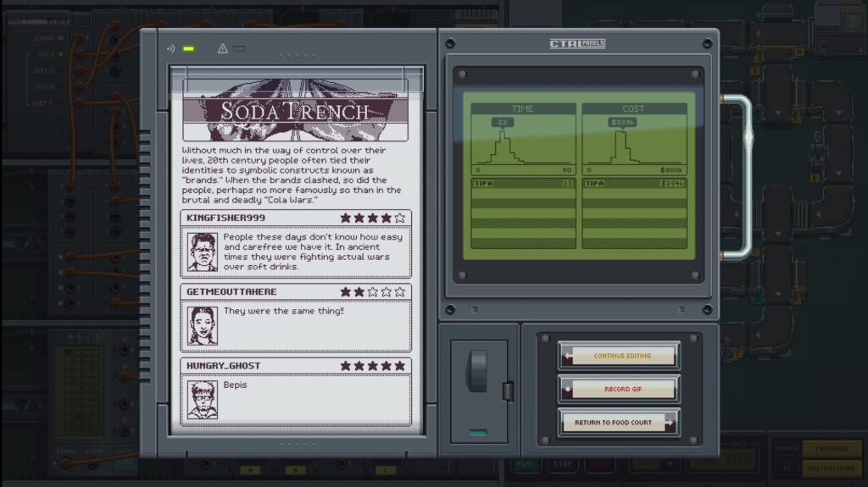The image size is (868, 487).
Task: Click the COST histogram header
Action: point(634,108)
